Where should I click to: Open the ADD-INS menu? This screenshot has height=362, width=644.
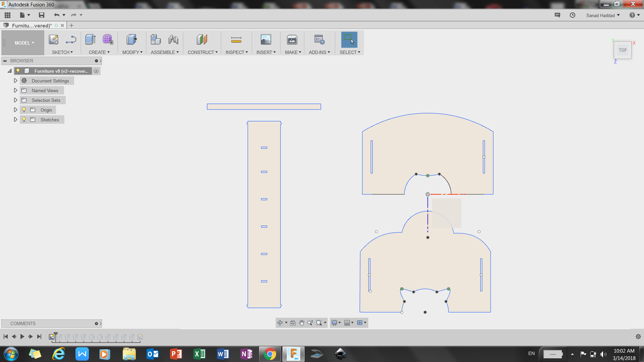tap(319, 52)
